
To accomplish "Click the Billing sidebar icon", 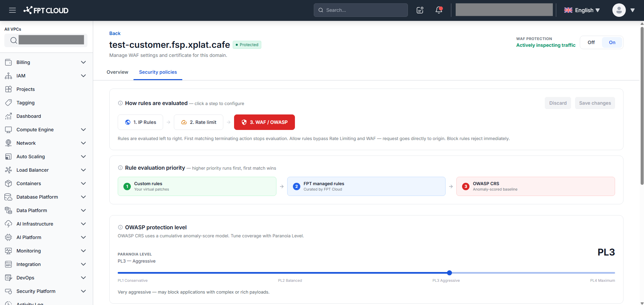I will [x=8, y=62].
